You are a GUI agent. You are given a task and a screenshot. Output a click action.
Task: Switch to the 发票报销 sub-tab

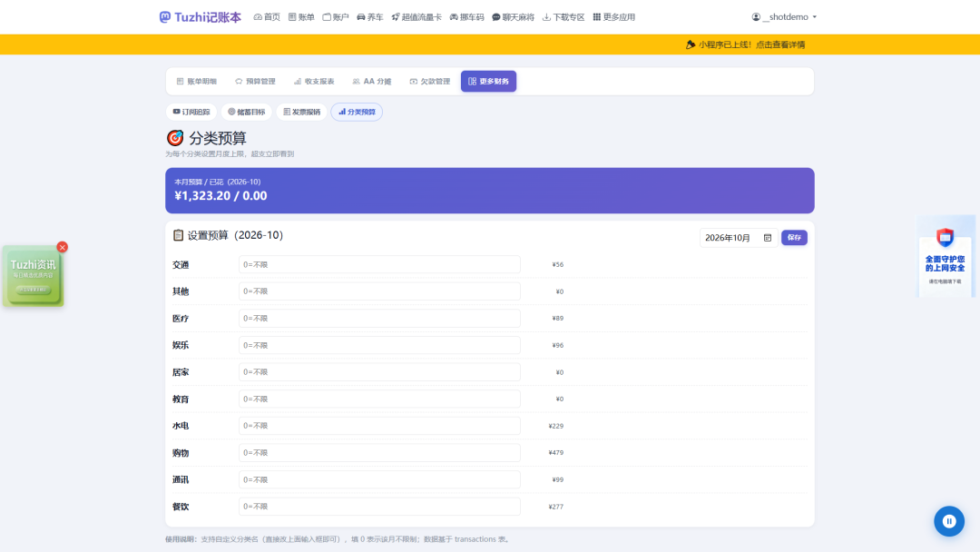[302, 112]
